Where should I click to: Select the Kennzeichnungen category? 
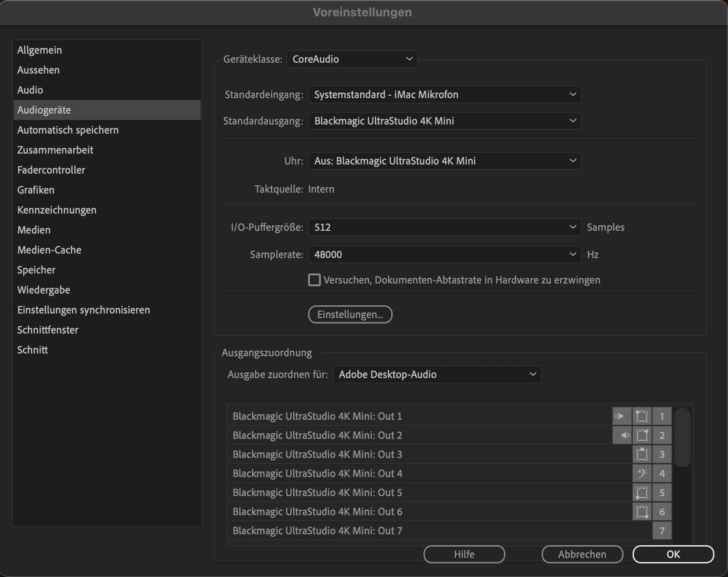(107, 210)
